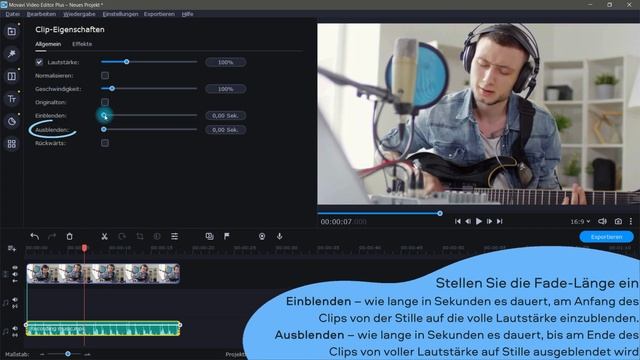640x360 pixels.
Task: Open the file import panel icon
Action: click(11, 31)
